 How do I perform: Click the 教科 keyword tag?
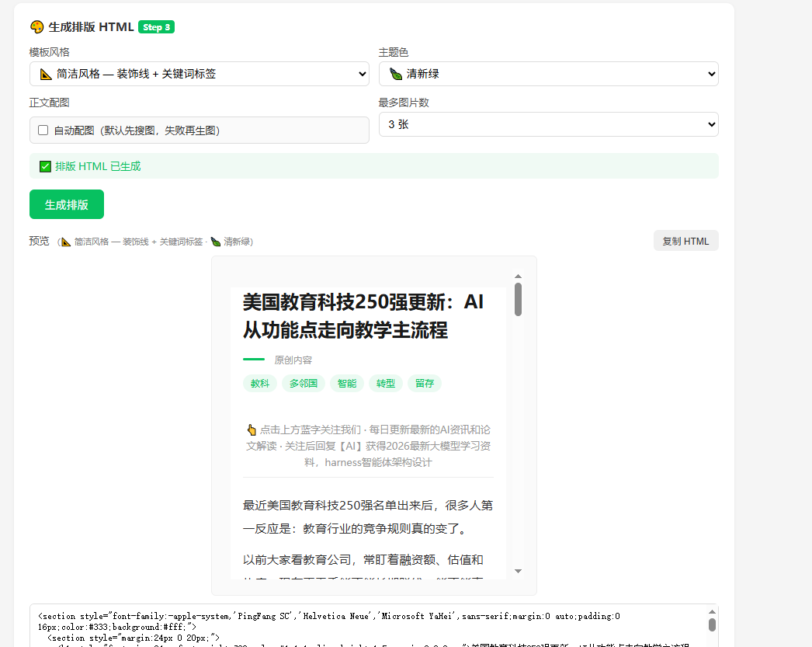click(x=260, y=384)
